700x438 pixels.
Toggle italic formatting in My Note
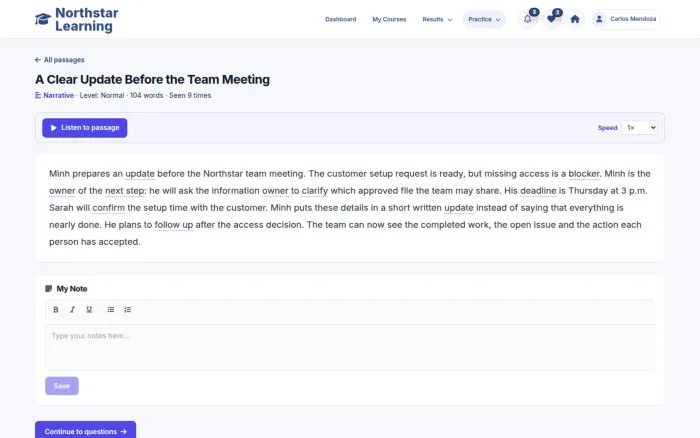tap(72, 309)
